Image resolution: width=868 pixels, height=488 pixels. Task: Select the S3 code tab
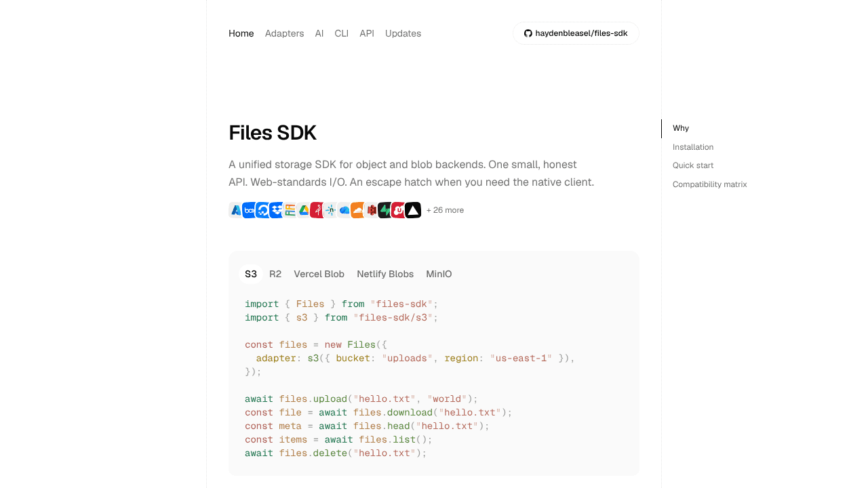point(251,274)
